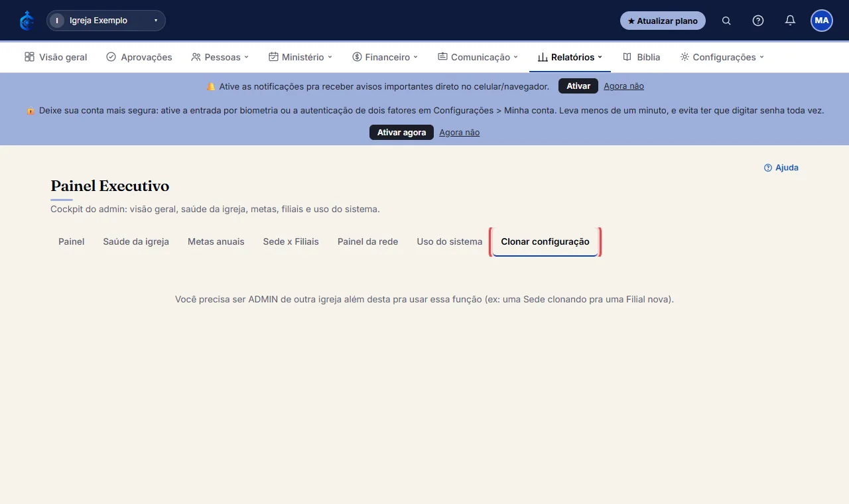Click the Relatórios bar chart icon
This screenshot has width=849, height=504.
[543, 57]
